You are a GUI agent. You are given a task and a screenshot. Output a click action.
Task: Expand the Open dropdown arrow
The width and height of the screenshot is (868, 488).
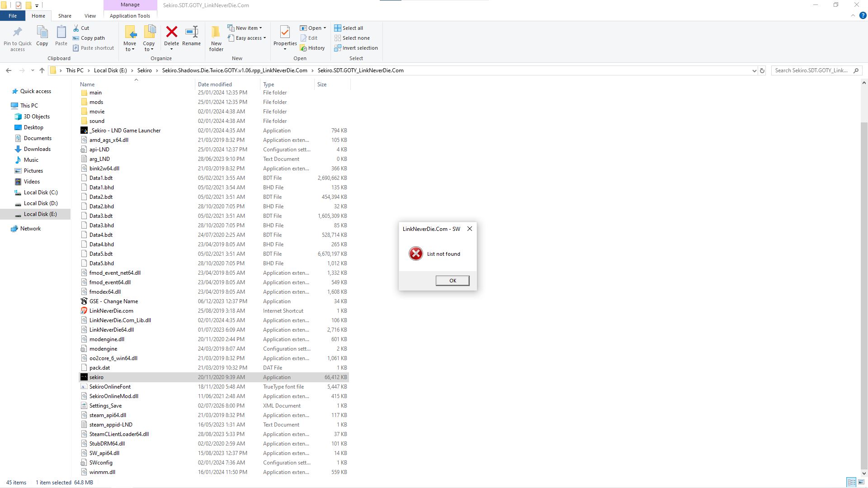[x=325, y=28]
